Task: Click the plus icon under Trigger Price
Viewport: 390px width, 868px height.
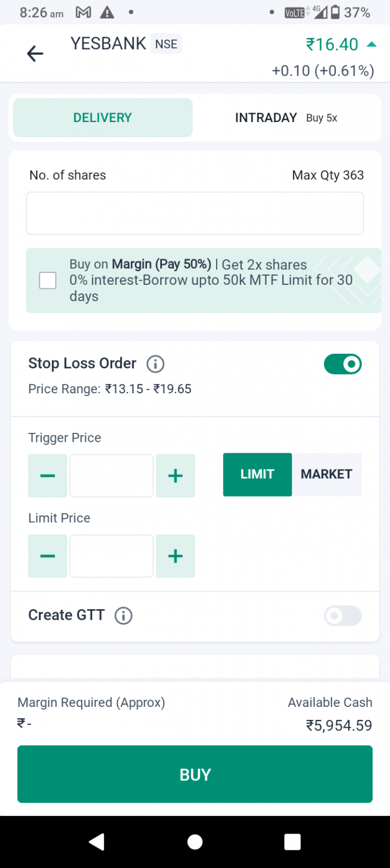Action: 175,475
